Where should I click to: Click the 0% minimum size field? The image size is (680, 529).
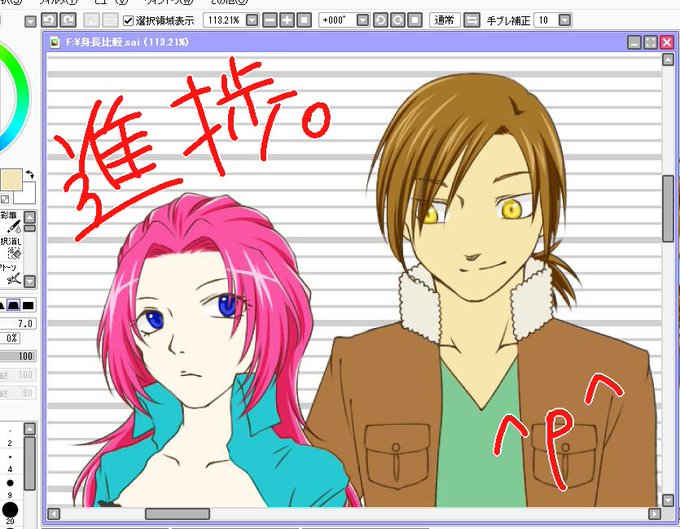[11, 338]
